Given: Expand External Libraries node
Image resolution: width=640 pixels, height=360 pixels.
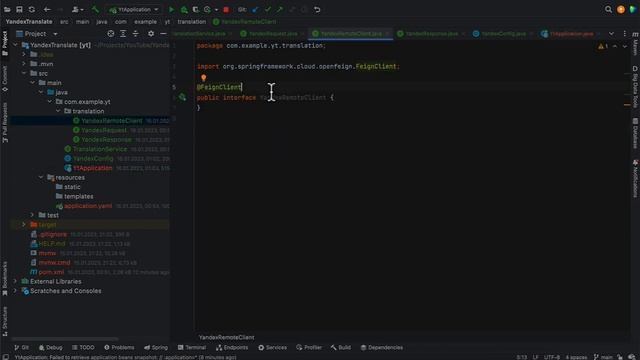Looking at the screenshot, I should [16, 281].
